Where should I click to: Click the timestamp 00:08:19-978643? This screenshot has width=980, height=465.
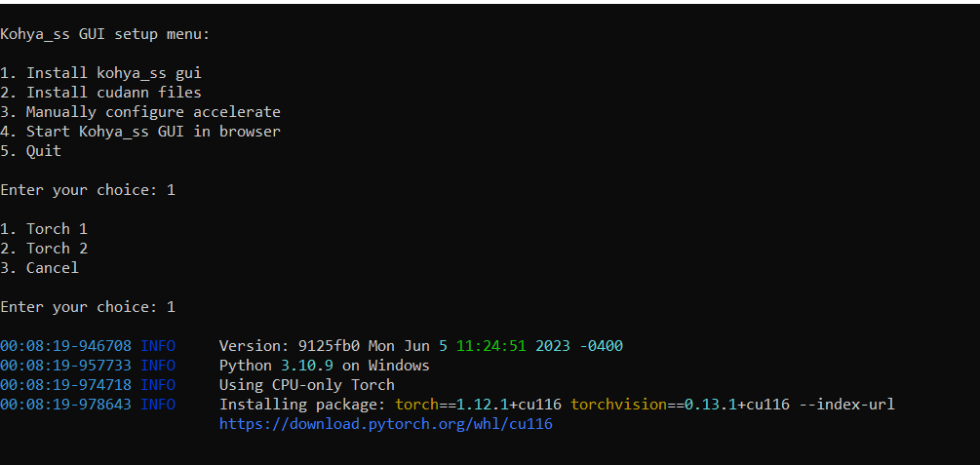(65, 405)
